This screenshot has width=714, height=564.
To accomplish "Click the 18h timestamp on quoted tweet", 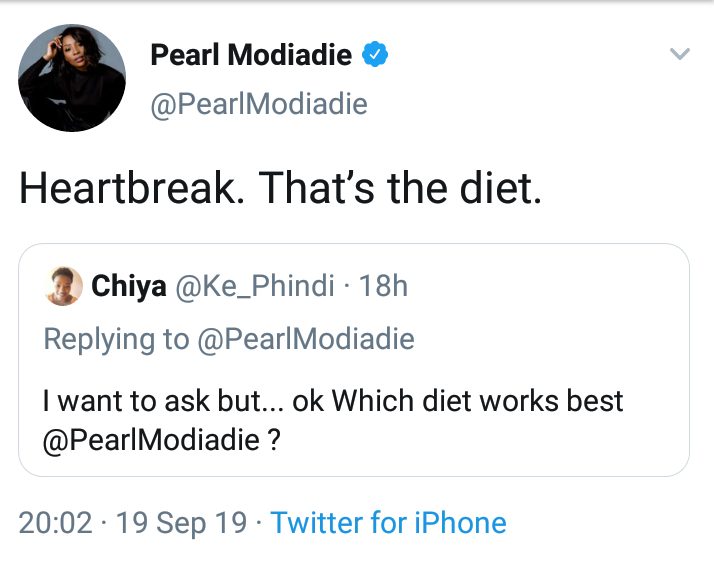I will 383,286.
